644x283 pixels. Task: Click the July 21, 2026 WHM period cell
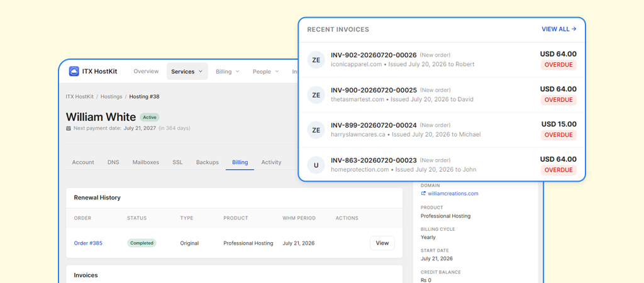[299, 243]
